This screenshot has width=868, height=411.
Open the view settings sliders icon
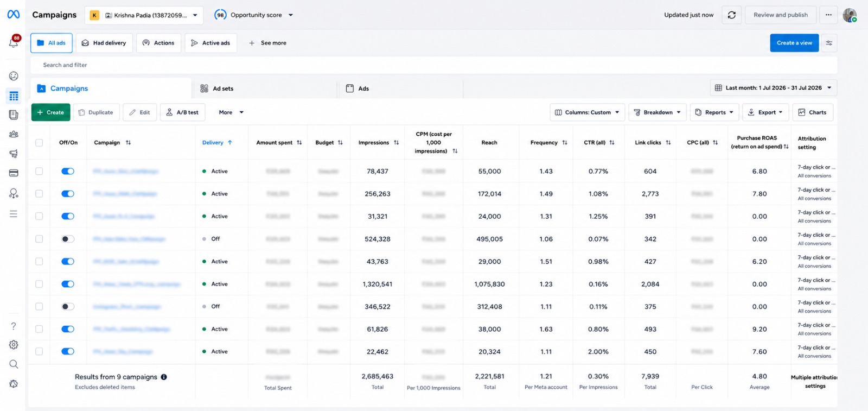coord(829,43)
